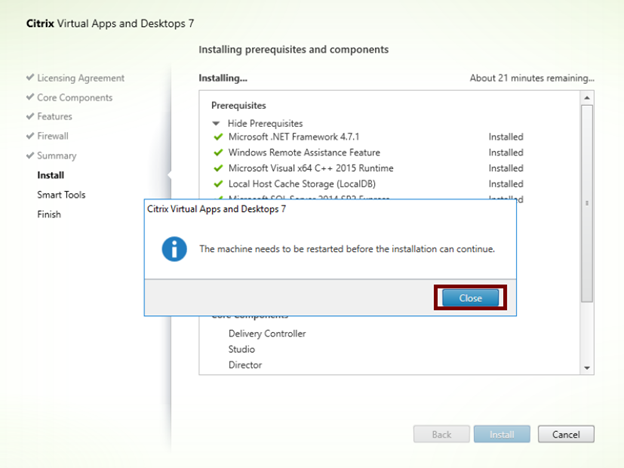
Task: Select the Finish step
Action: click(49, 214)
